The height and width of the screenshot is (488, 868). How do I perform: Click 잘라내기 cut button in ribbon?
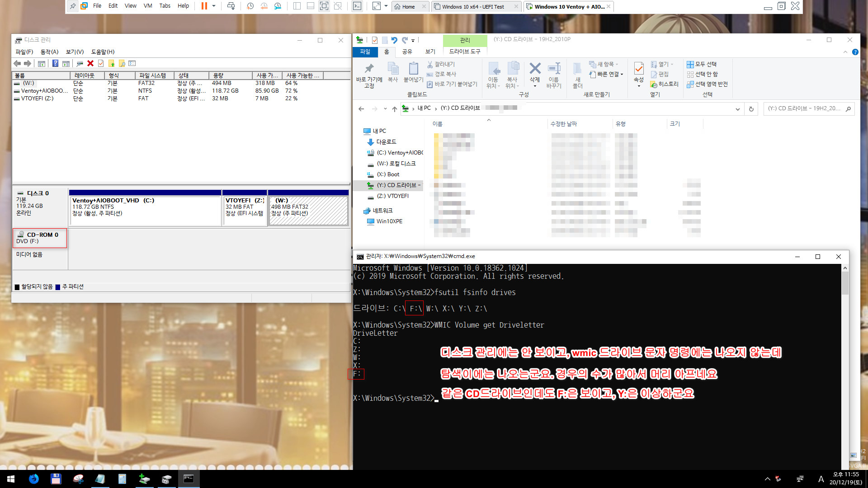[441, 65]
